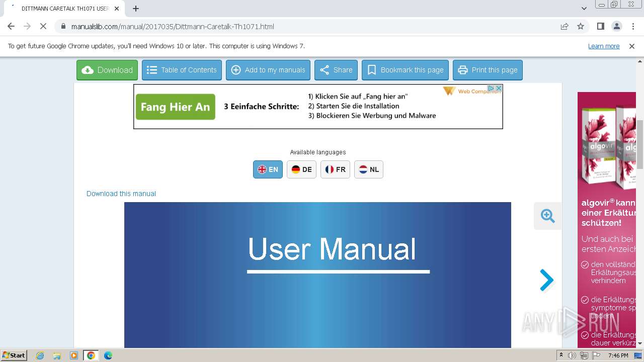Print this page

tap(488, 70)
